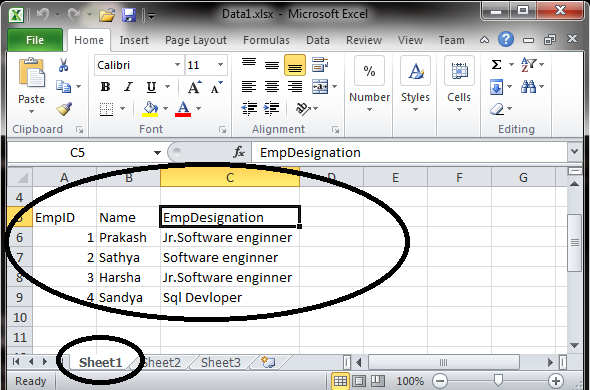This screenshot has height=390, width=590.
Task: Toggle Italic formatting
Action: click(x=128, y=87)
